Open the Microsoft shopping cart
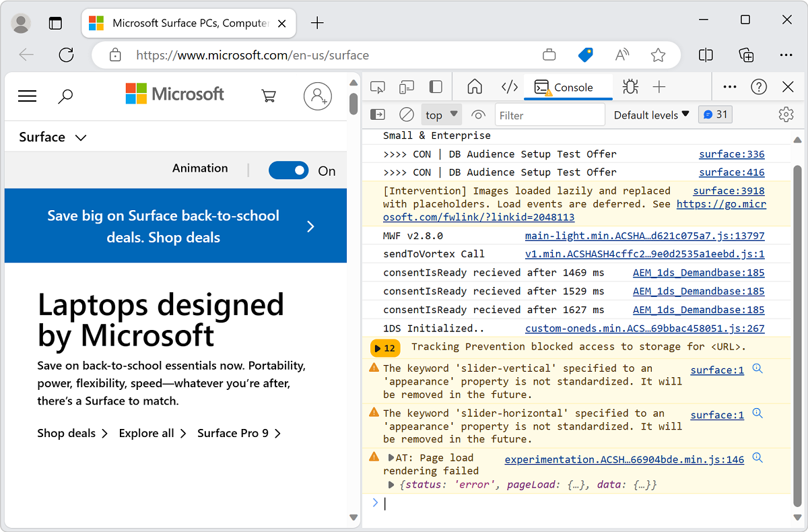Screen dimensions: 808x532 (269, 96)
